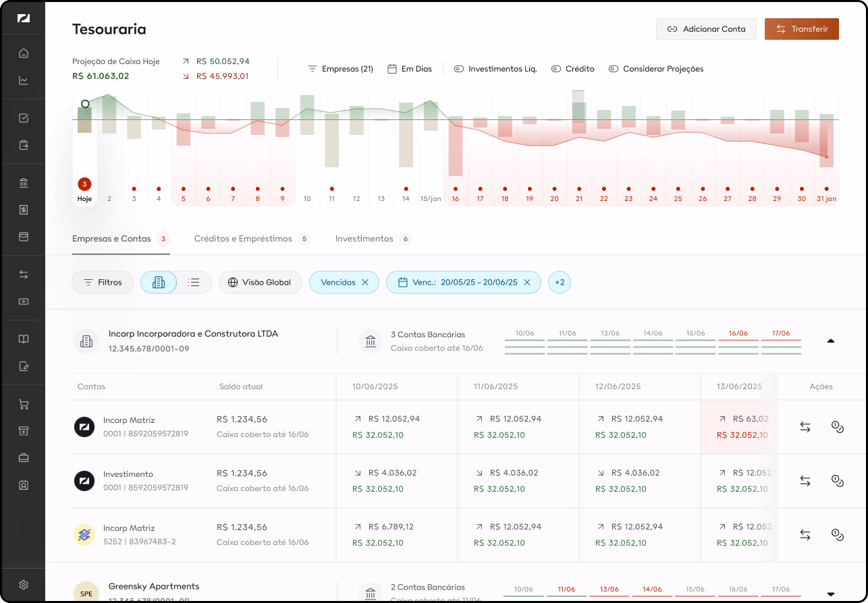Open the open-book icon in sidebar

(24, 339)
